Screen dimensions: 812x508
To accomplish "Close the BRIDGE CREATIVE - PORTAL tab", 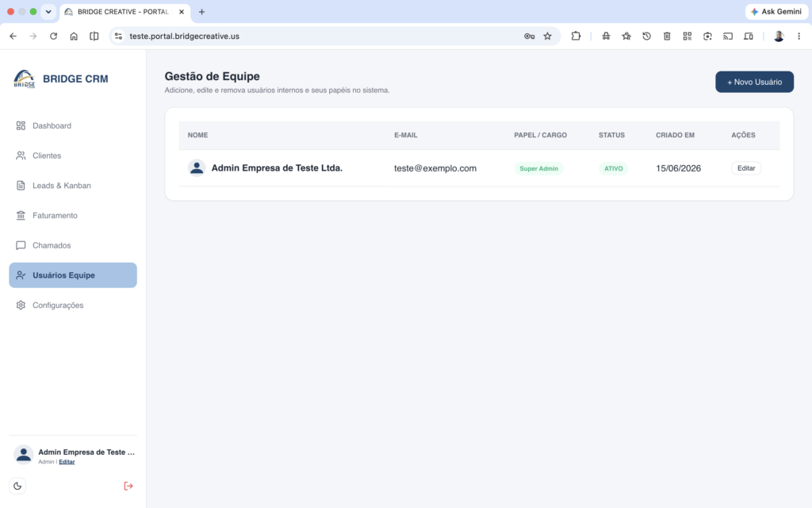I will [182, 11].
